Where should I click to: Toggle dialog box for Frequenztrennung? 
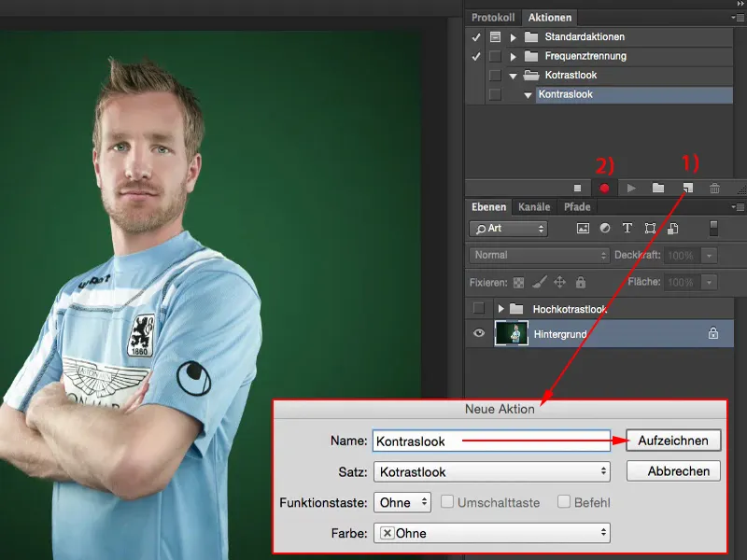[x=495, y=56]
